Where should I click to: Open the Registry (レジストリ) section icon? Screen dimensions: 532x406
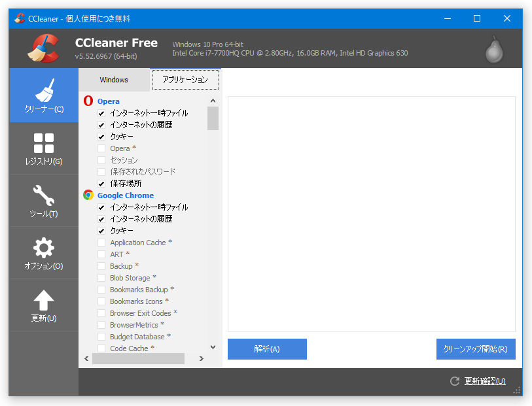44,143
